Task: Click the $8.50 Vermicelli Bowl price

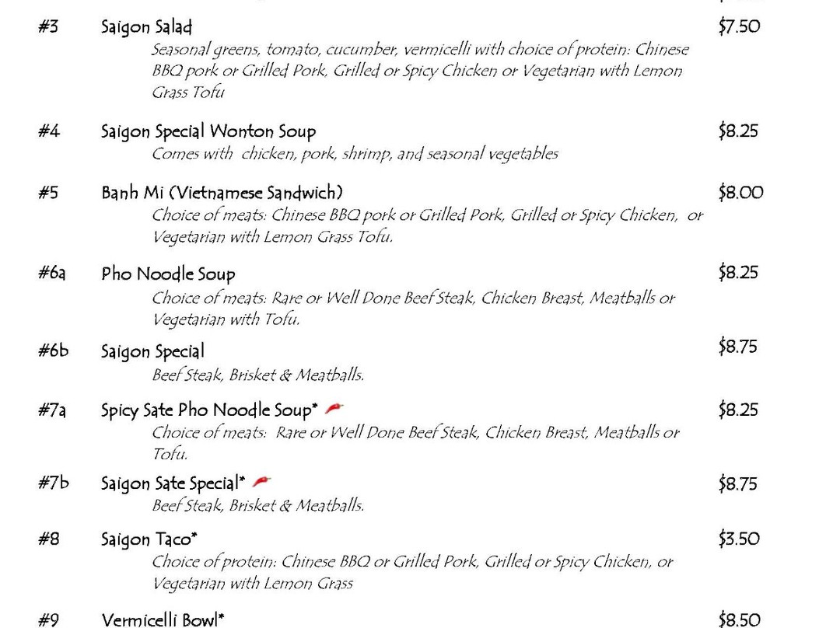Action: click(739, 619)
